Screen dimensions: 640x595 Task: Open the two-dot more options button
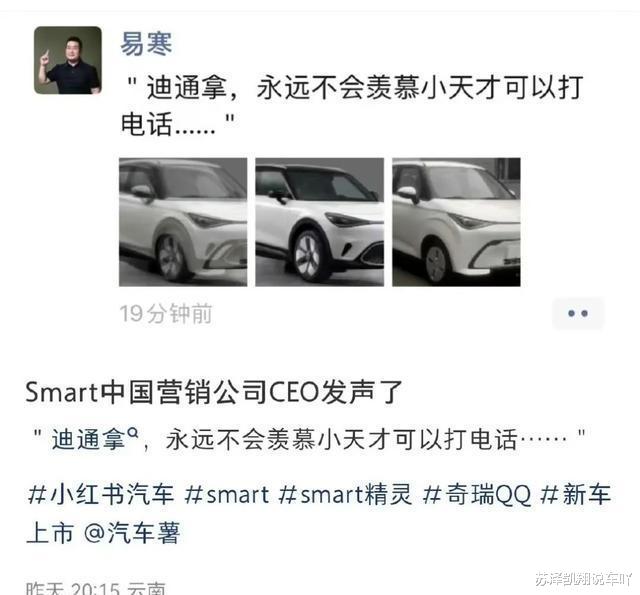pos(578,313)
